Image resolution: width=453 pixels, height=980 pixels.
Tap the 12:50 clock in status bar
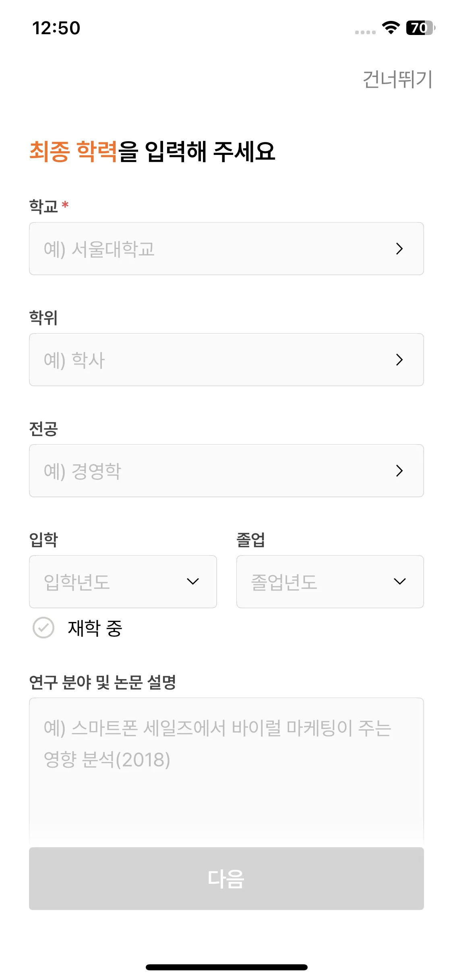point(56,28)
